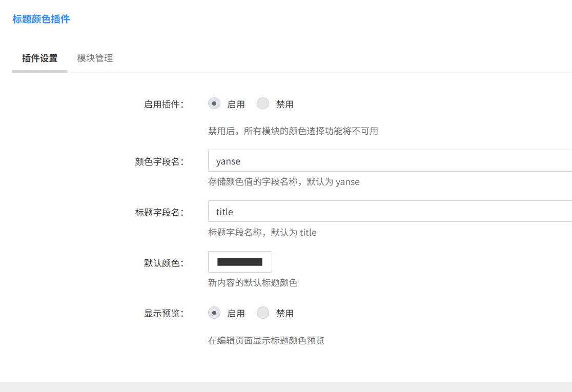Click the 默认颜色 field label
Viewport: 572px width, 392px height.
(164, 263)
